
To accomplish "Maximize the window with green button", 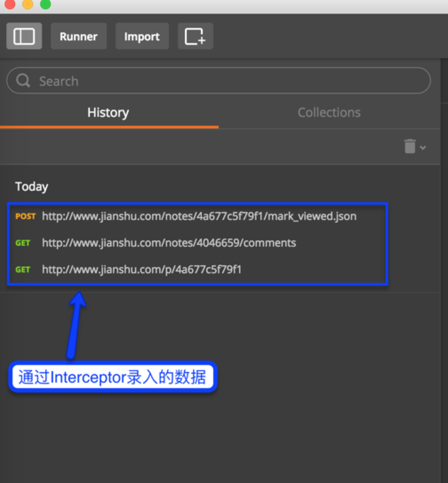I will [x=46, y=4].
